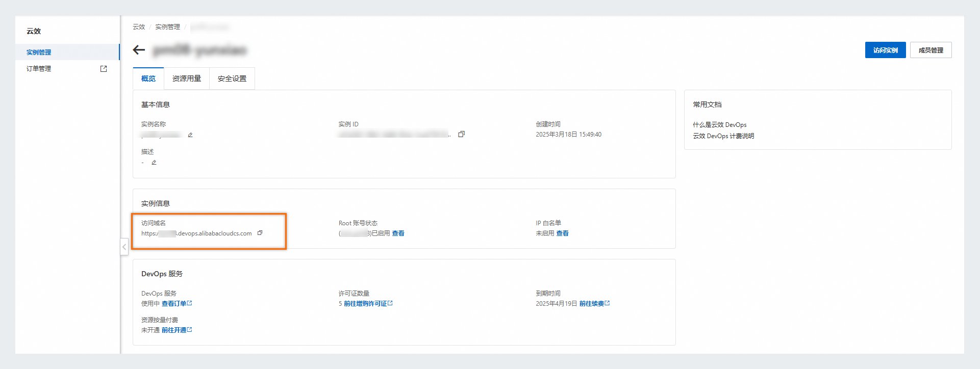
Task: Switch to the 安全设置 tab
Action: click(232, 78)
